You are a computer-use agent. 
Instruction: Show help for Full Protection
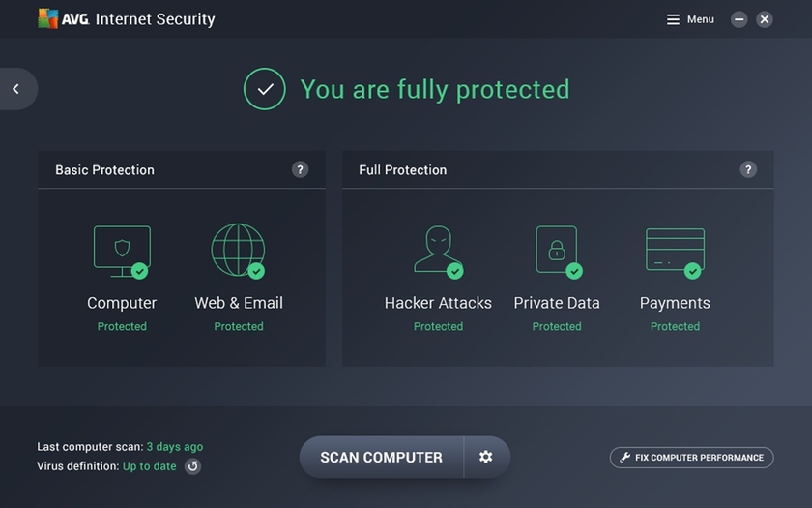point(748,169)
